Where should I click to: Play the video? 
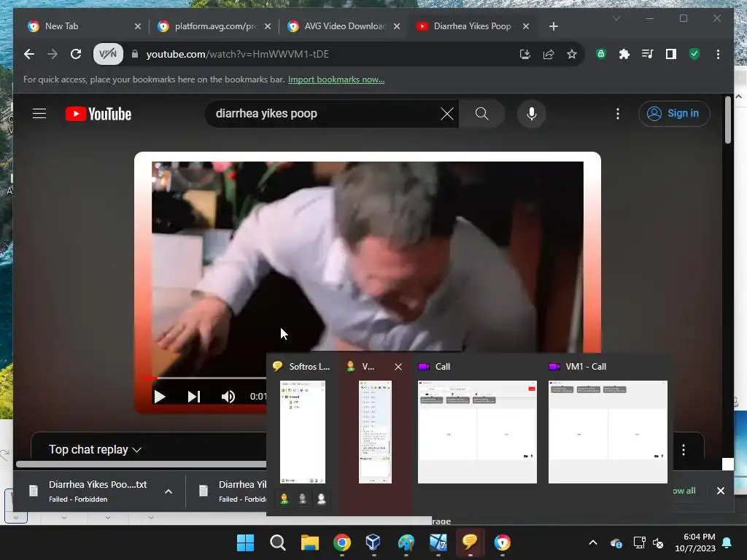160,397
